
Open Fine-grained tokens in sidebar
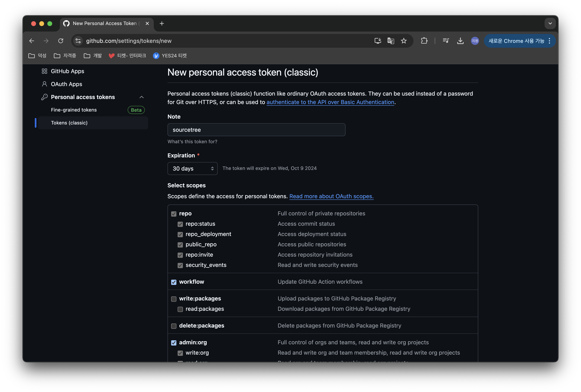pyautogui.click(x=74, y=110)
